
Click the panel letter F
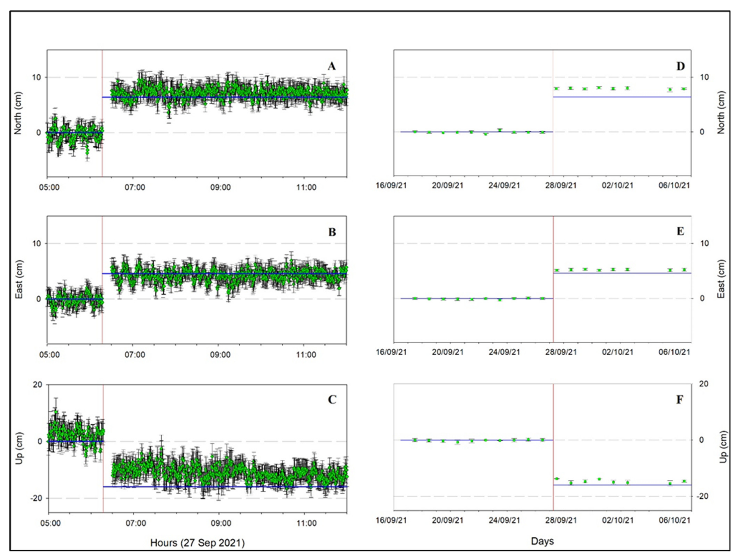point(680,400)
